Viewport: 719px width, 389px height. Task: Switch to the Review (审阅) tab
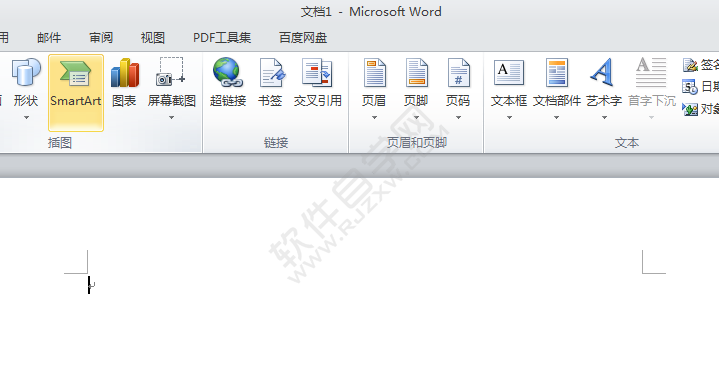(101, 38)
